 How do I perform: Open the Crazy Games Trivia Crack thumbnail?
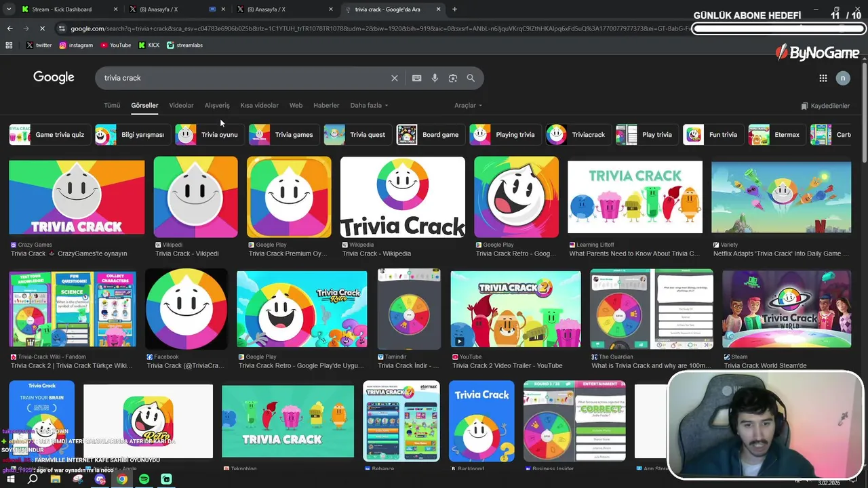[x=77, y=199]
